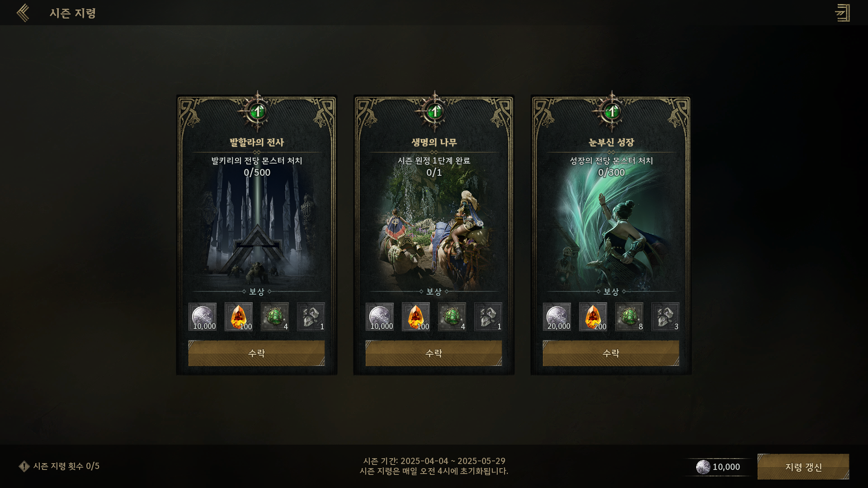Click the 생명의 나무 card artwork
Image resolution: width=868 pixels, height=488 pixels.
point(434,230)
